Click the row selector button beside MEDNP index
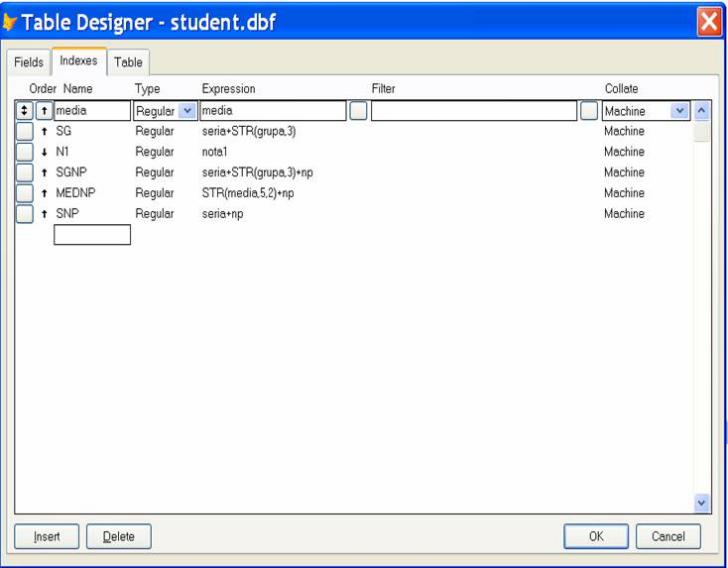The image size is (728, 568). pos(24,193)
